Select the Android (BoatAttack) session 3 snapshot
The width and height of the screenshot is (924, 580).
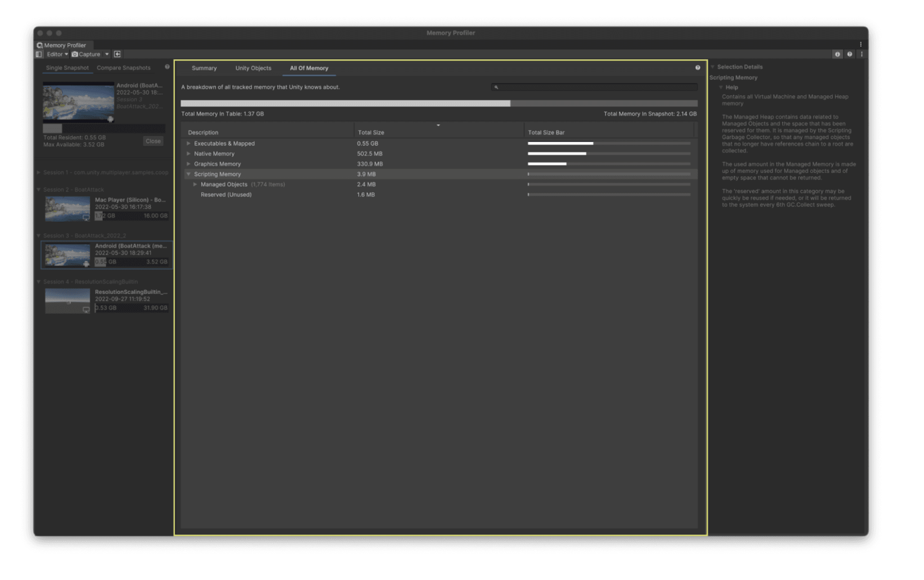click(107, 254)
